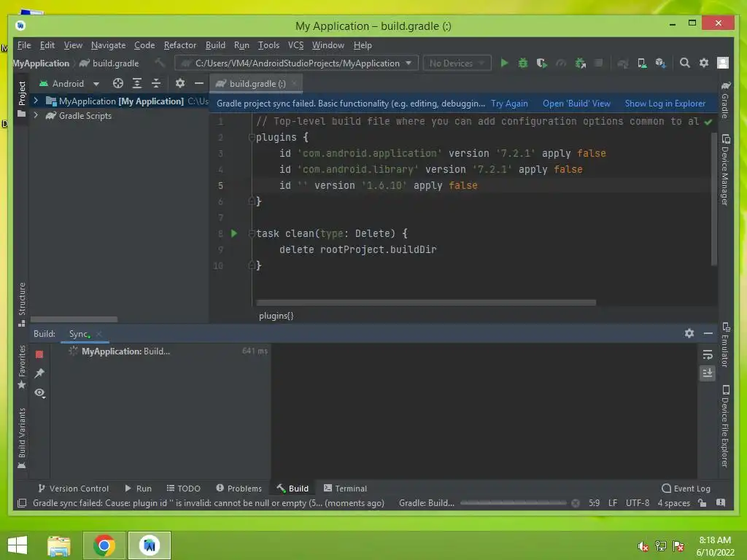Open Project panel options gear

click(179, 83)
